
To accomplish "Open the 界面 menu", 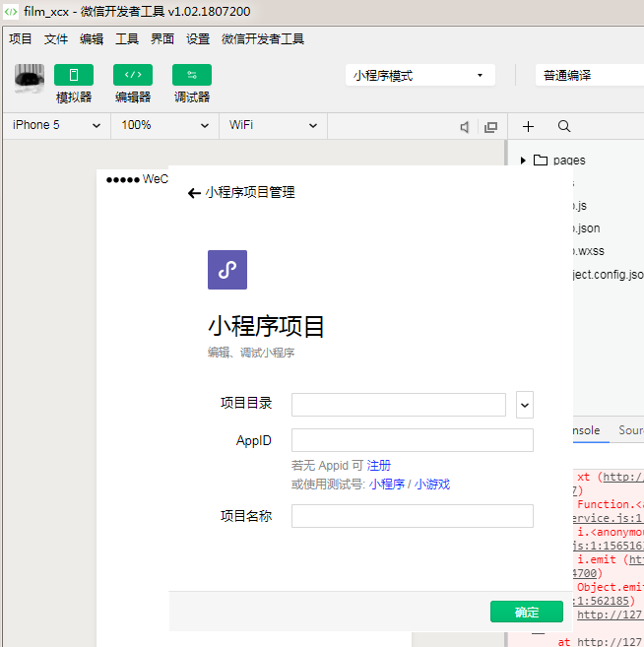I will pyautogui.click(x=162, y=38).
